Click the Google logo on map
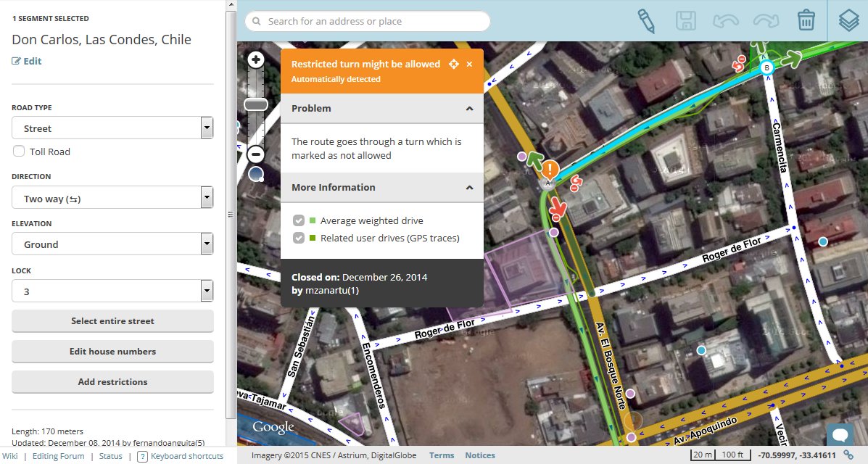The image size is (868, 464). (x=273, y=428)
